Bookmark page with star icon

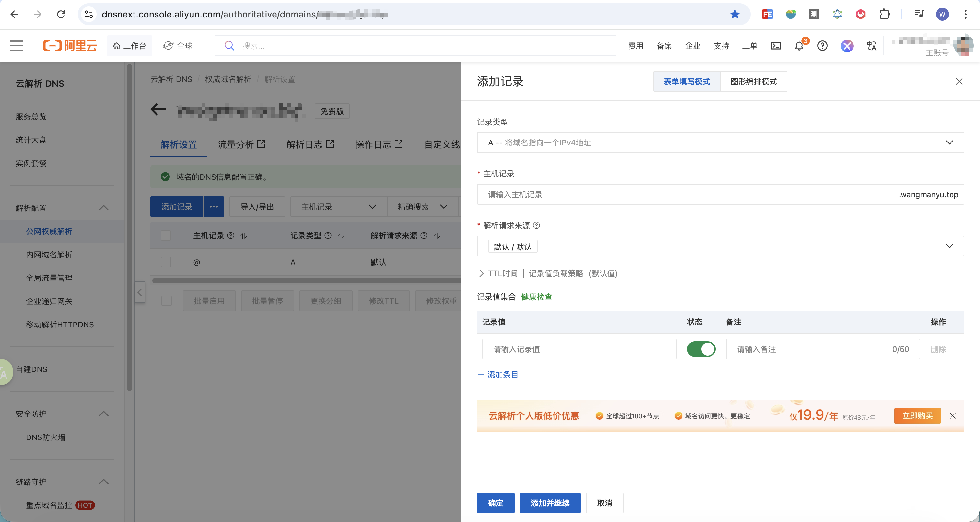(735, 15)
